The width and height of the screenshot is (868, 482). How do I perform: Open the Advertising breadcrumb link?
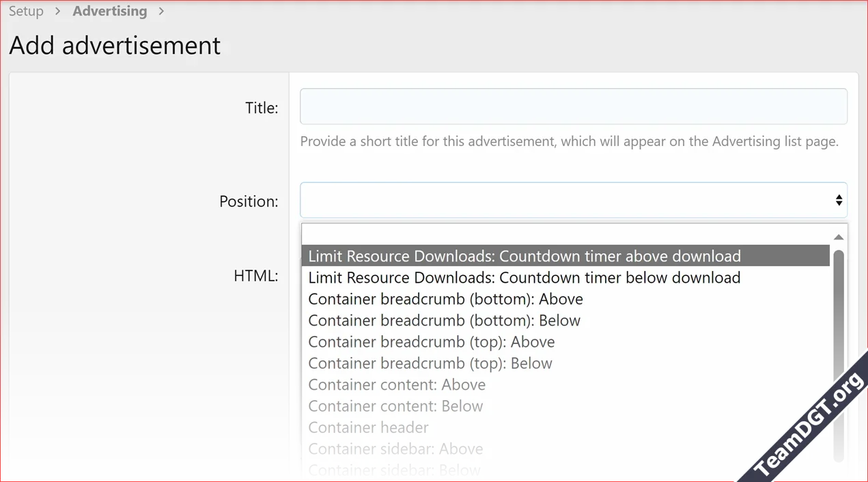coord(110,11)
